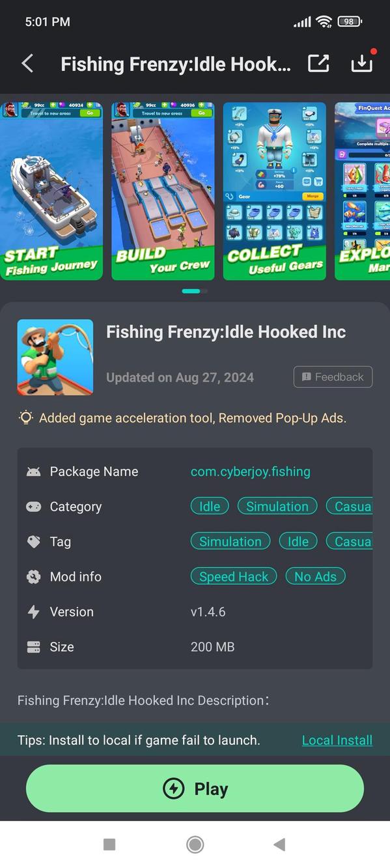This screenshot has height=868, width=390.
Task: Tap the carousel page indicator dot
Action: [191, 291]
